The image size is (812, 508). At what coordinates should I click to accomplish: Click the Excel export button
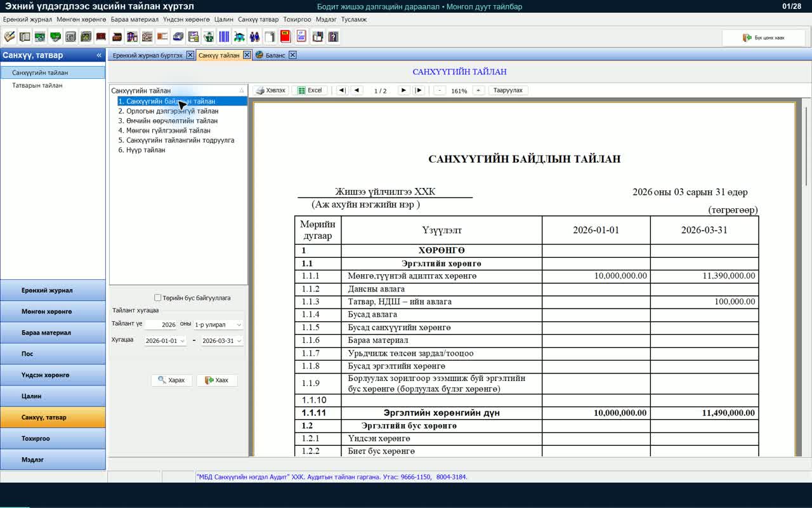pyautogui.click(x=310, y=90)
